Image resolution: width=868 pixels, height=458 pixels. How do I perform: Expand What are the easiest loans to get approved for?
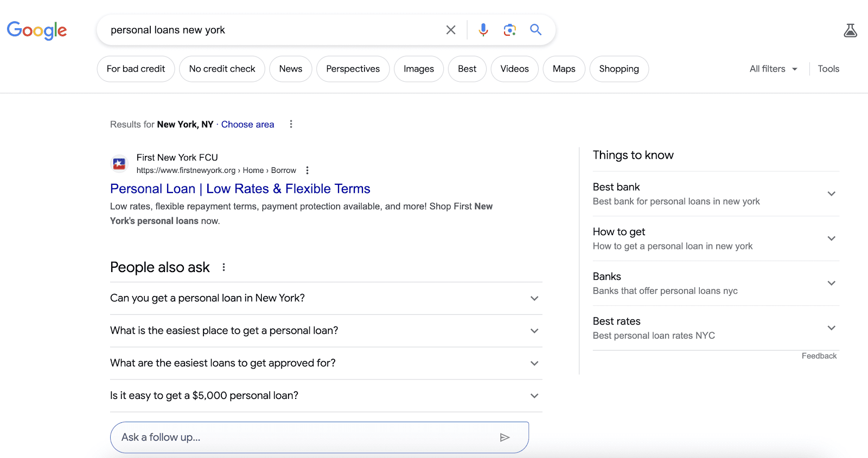(x=326, y=363)
